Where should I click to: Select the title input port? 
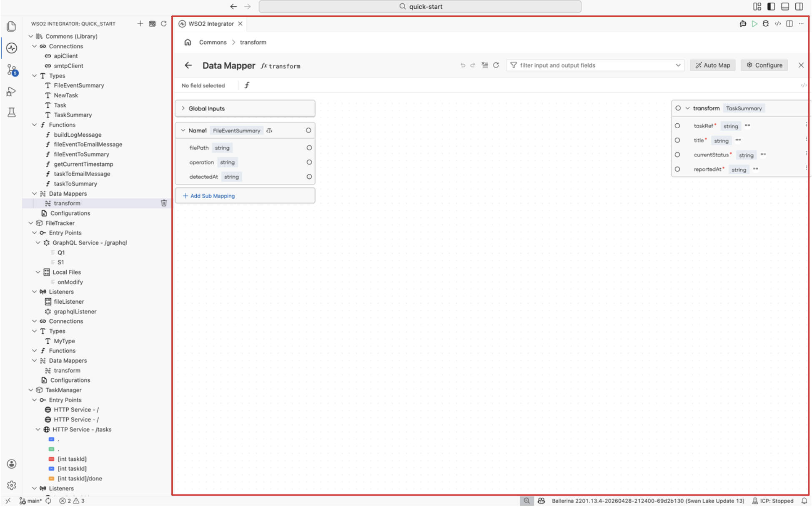677,140
